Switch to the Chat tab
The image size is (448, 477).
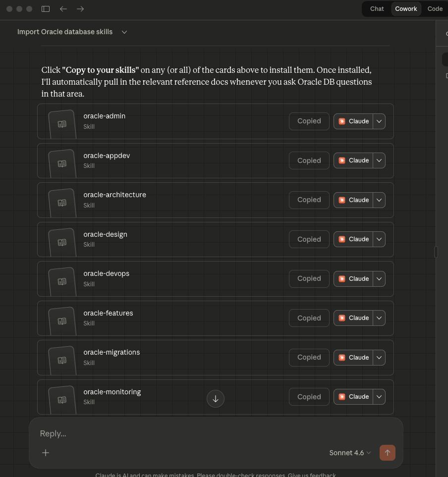[377, 9]
